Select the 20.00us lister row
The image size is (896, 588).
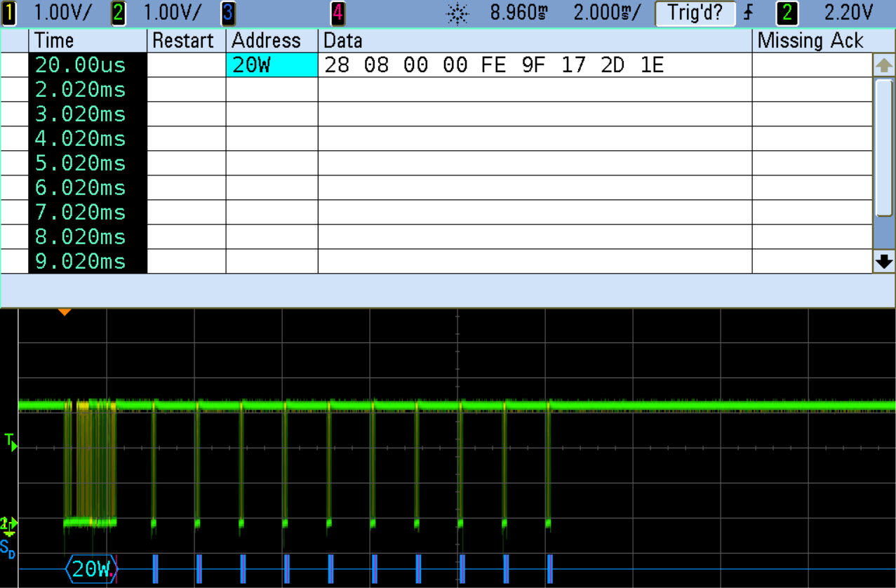(436, 65)
